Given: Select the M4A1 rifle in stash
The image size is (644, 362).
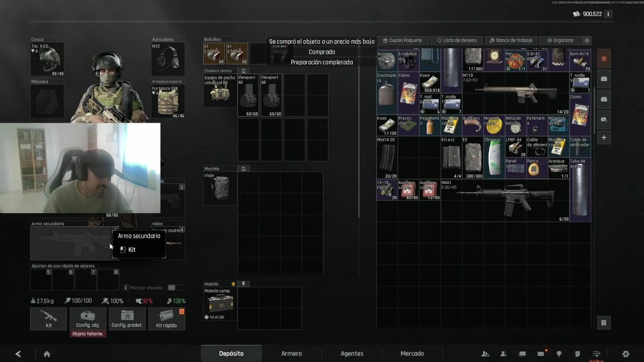Looking at the screenshot, I should (505, 201).
